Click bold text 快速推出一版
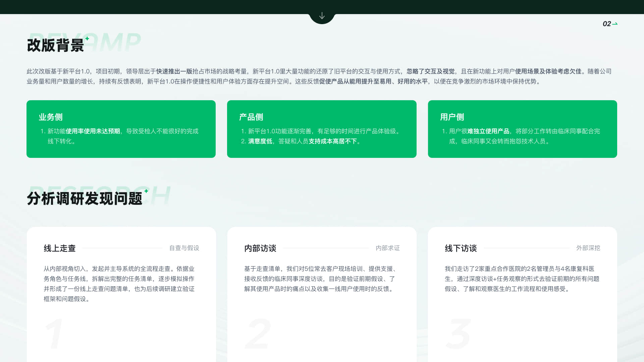The height and width of the screenshot is (362, 644). click(174, 71)
